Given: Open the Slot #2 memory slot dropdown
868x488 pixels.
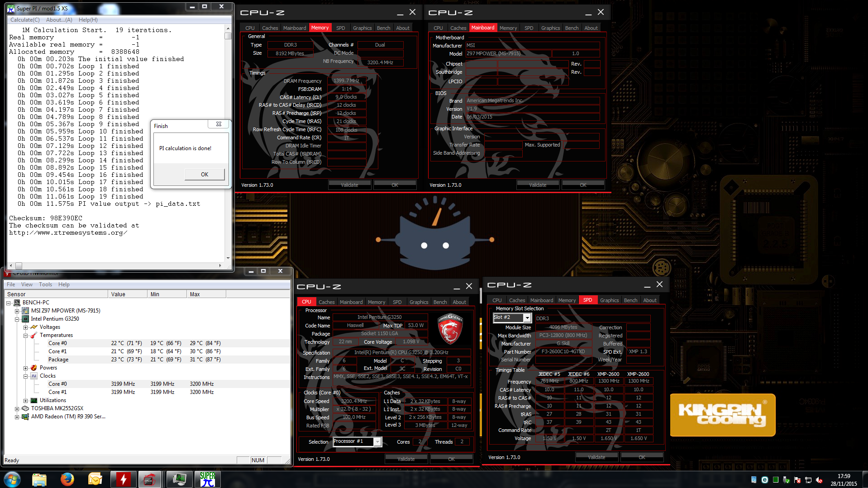Looking at the screenshot, I should pyautogui.click(x=527, y=318).
